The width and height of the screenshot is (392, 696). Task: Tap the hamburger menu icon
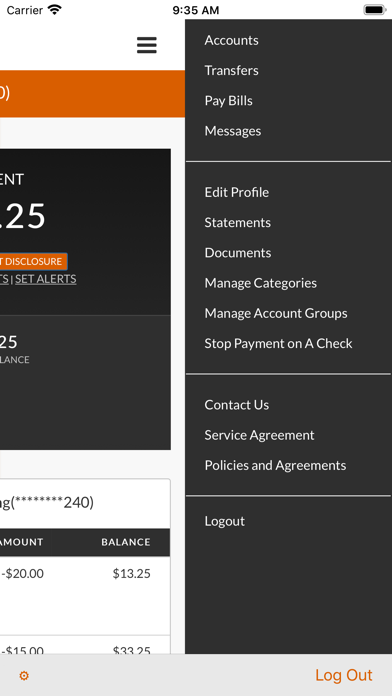click(147, 45)
